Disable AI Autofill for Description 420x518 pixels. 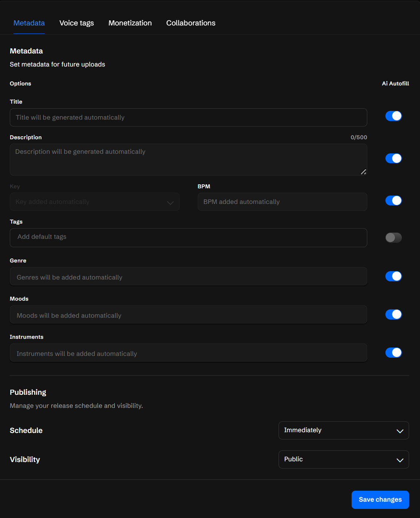tap(393, 158)
